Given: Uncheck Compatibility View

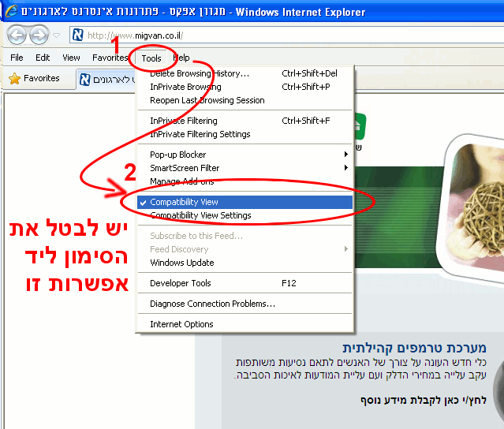Looking at the screenshot, I should click(x=245, y=202).
